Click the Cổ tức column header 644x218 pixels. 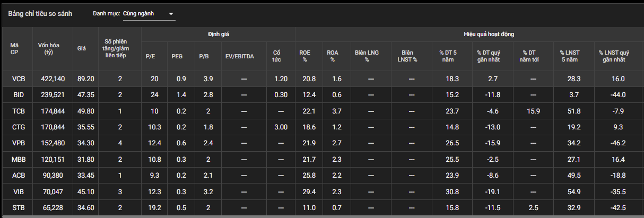(x=277, y=56)
